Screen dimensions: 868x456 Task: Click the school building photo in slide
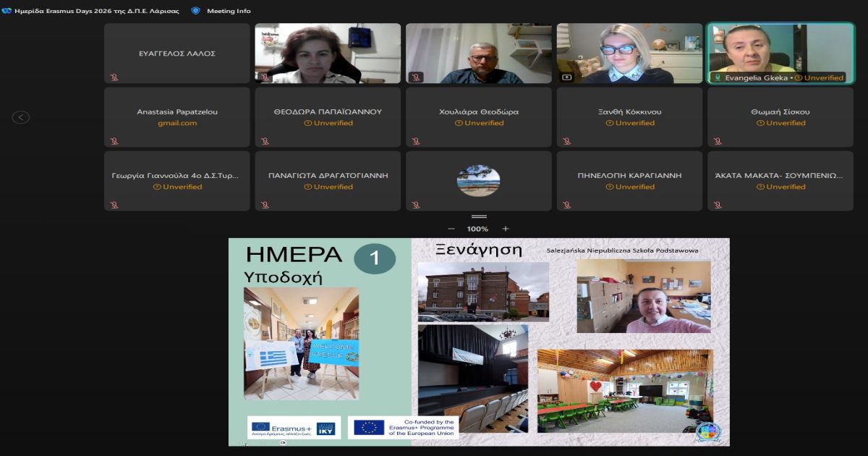483,292
